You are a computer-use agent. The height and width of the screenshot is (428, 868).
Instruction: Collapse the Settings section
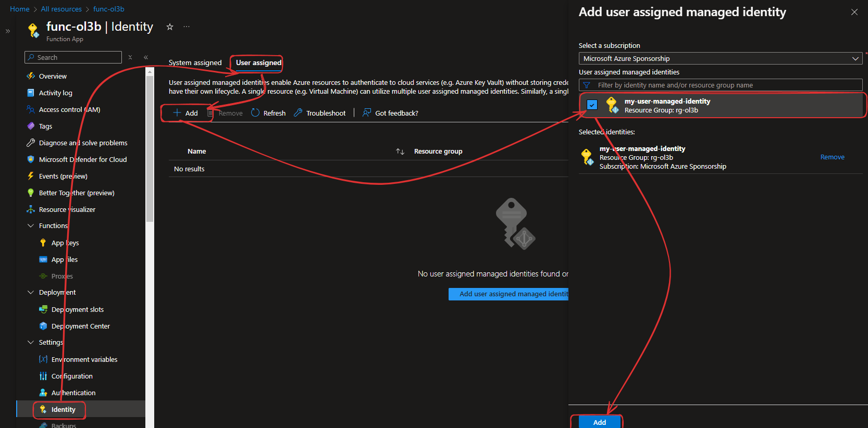point(31,342)
